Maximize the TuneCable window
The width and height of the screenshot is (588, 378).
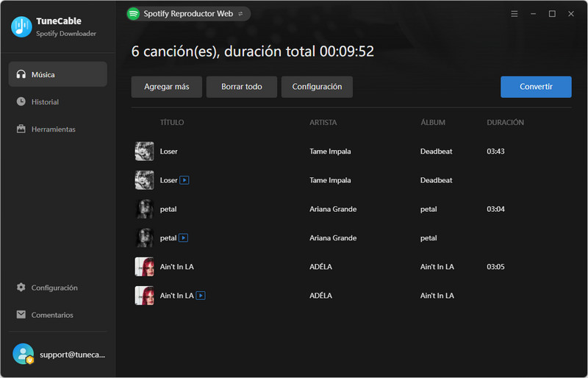coord(552,14)
